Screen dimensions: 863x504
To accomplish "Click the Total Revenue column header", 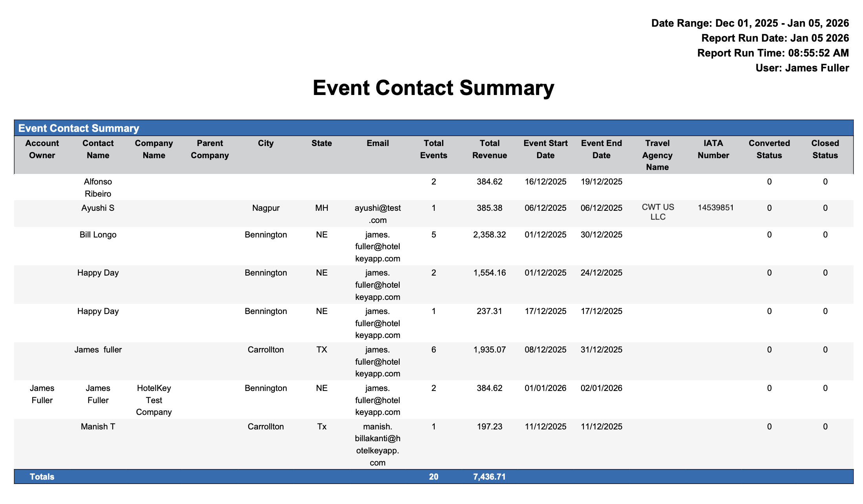I will tap(489, 149).
